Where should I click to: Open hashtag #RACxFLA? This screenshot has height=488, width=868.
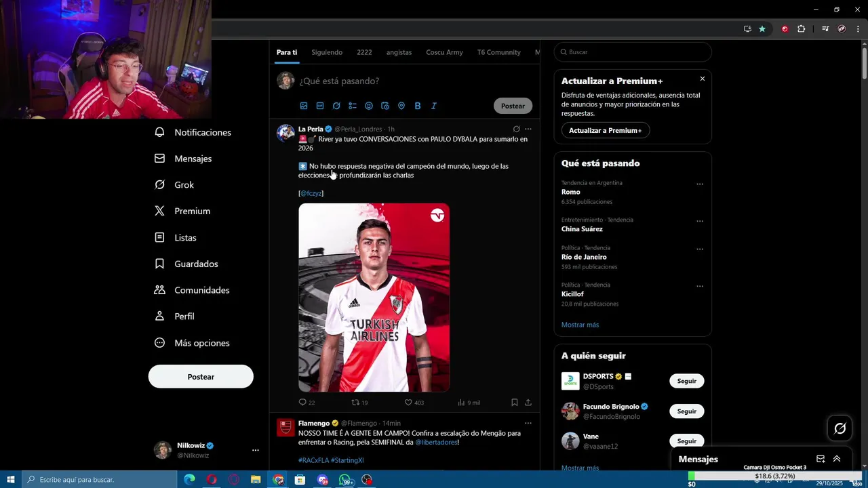pyautogui.click(x=313, y=460)
